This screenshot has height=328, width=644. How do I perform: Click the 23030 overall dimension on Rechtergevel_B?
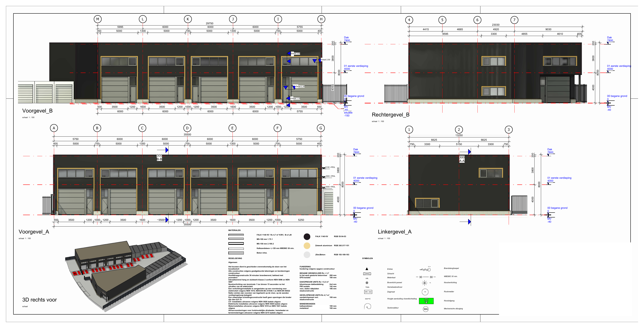(x=495, y=25)
